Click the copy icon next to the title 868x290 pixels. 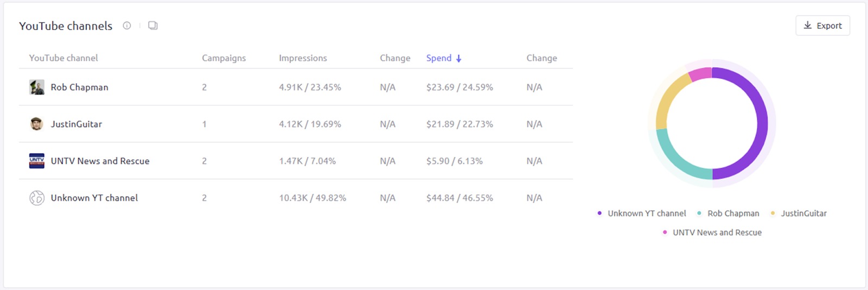[x=153, y=26]
